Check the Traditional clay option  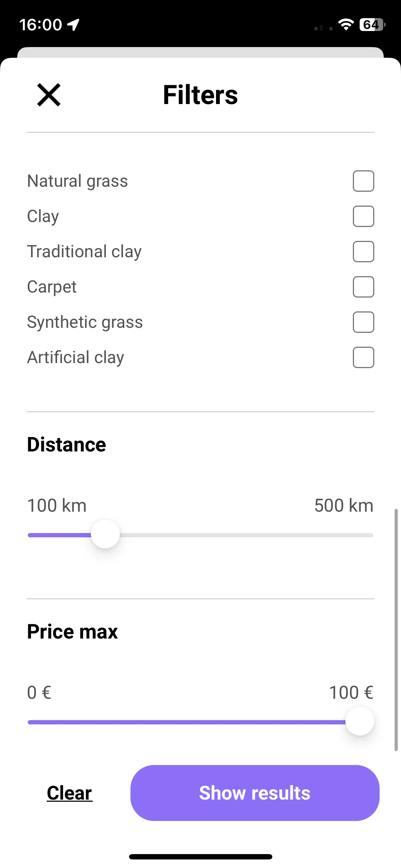point(363,252)
